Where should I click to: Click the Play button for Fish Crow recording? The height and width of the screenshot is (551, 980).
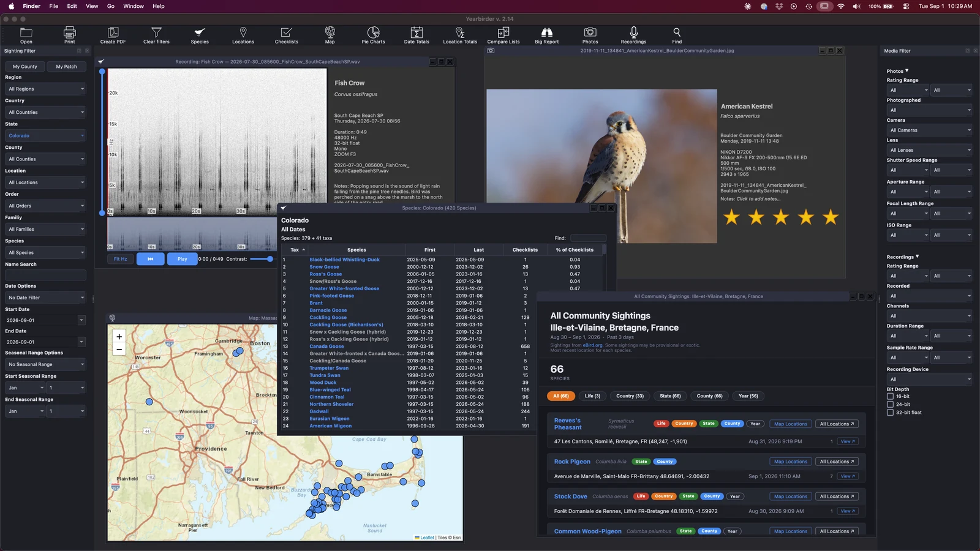(x=182, y=259)
